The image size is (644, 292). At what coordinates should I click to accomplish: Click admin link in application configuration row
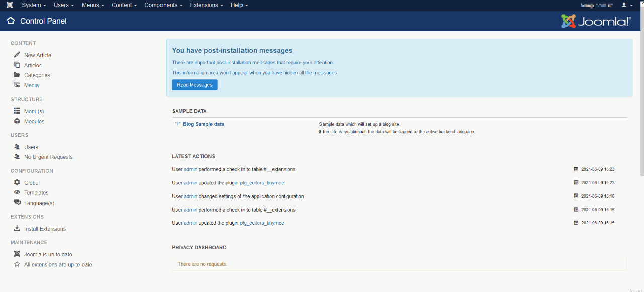(191, 196)
